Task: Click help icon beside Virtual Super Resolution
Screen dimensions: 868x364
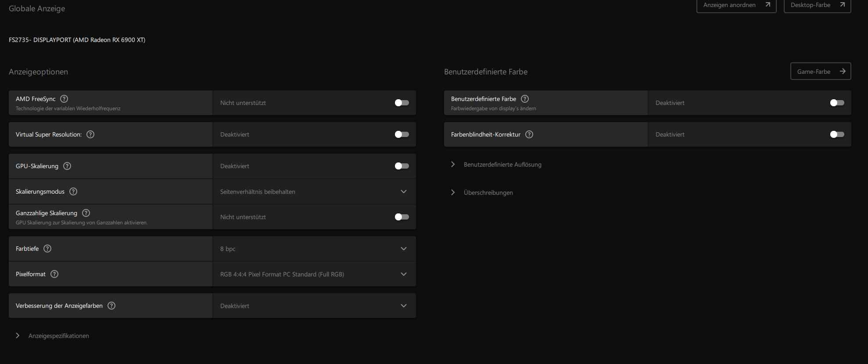Action: pyautogui.click(x=90, y=134)
